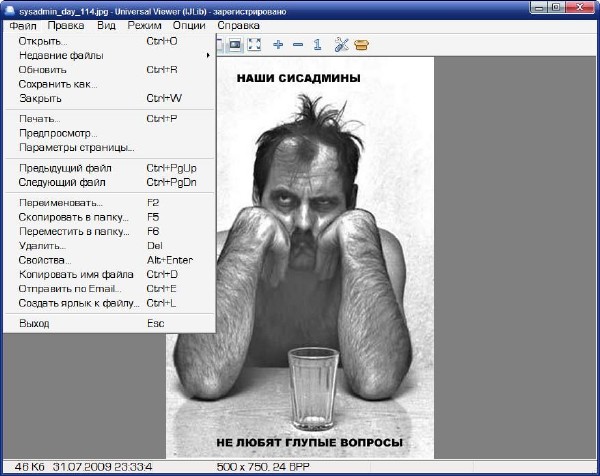Click the zoom out minus icon
The height and width of the screenshot is (476, 600).
(297, 45)
